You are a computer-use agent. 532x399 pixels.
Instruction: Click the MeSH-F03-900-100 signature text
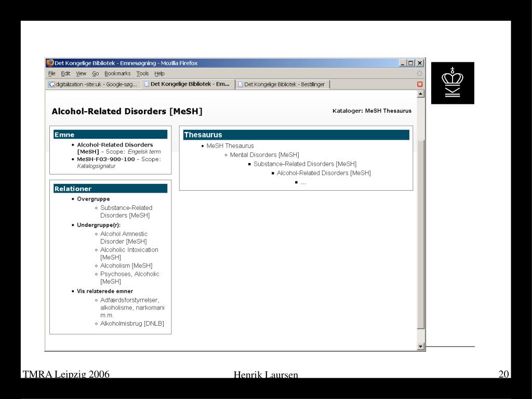(106, 159)
